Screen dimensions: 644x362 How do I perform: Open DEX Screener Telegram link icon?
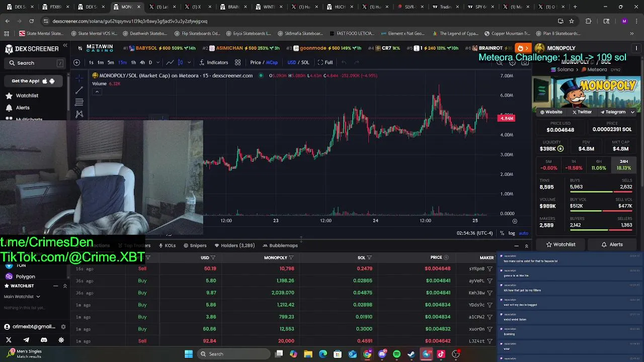tap(26, 340)
